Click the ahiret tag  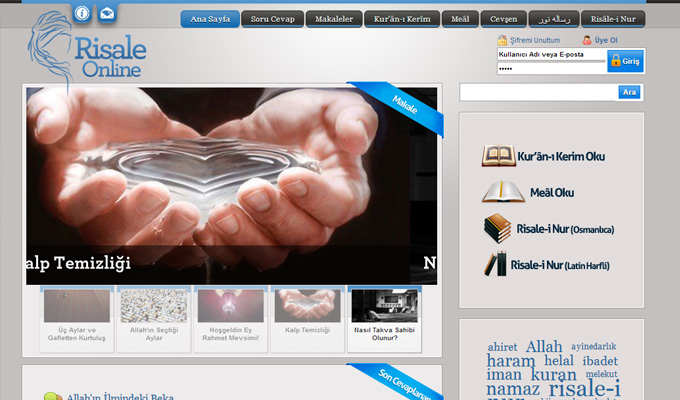[502, 347]
